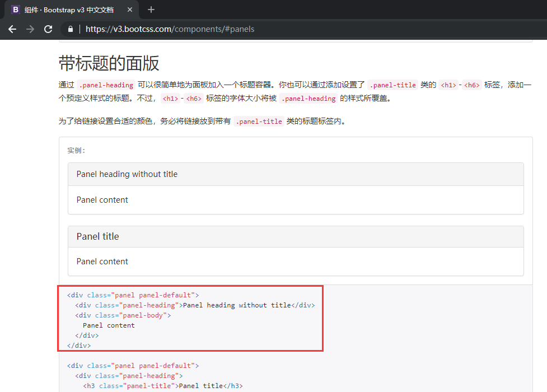Click the browser forward arrow
547x392 pixels.
tap(30, 29)
